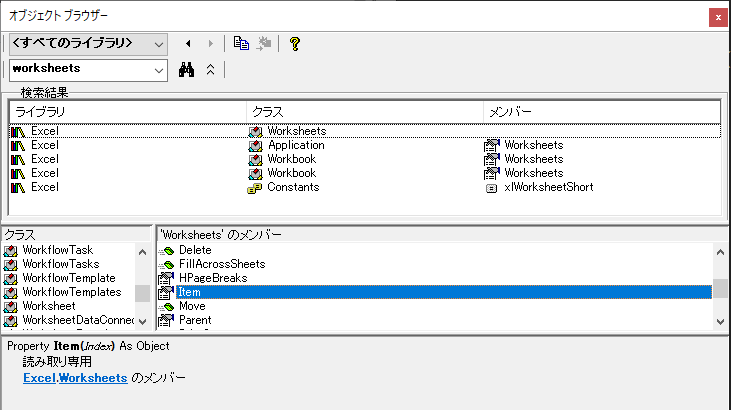
Task: Click the class list scrollbar thumb
Action: [x=142, y=293]
